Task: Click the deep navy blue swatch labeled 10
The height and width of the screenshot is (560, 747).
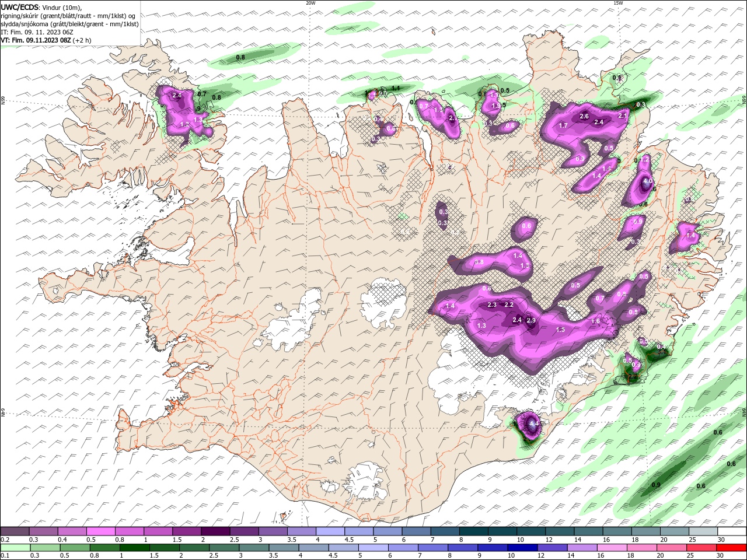Action: click(x=523, y=548)
